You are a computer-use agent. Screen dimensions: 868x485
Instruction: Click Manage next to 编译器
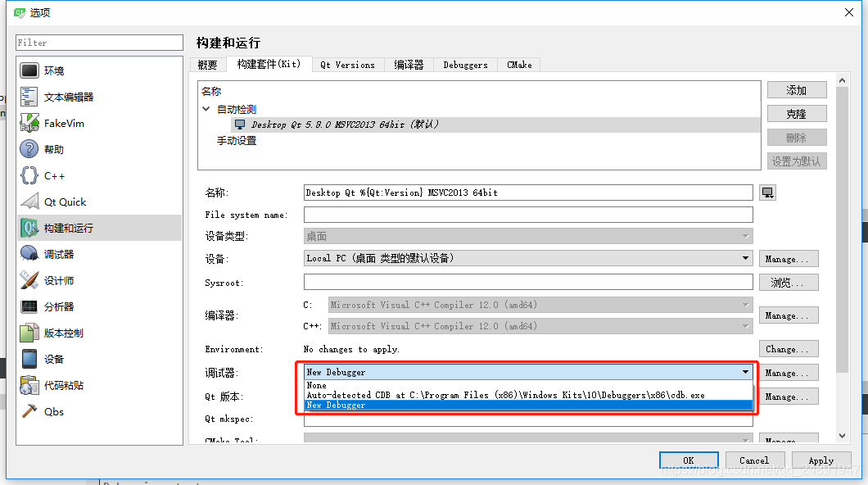point(789,315)
